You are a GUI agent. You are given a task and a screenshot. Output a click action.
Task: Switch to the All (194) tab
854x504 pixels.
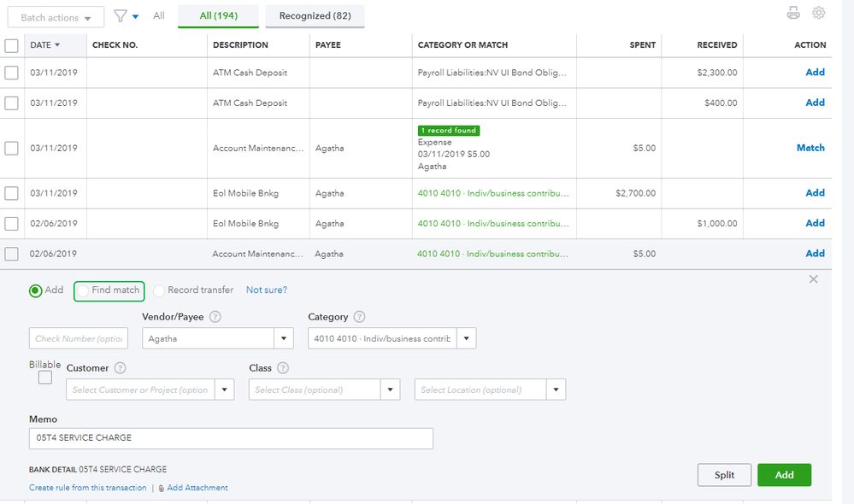[x=218, y=16]
